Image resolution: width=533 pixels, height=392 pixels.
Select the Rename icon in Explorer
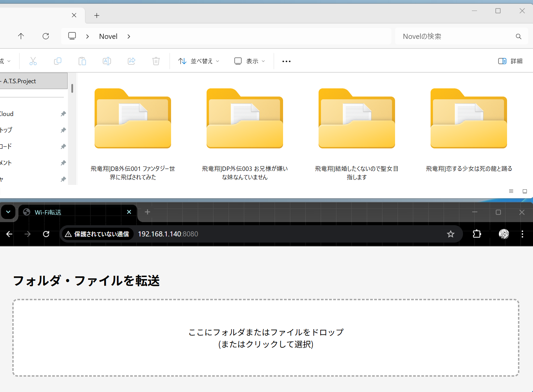[107, 61]
